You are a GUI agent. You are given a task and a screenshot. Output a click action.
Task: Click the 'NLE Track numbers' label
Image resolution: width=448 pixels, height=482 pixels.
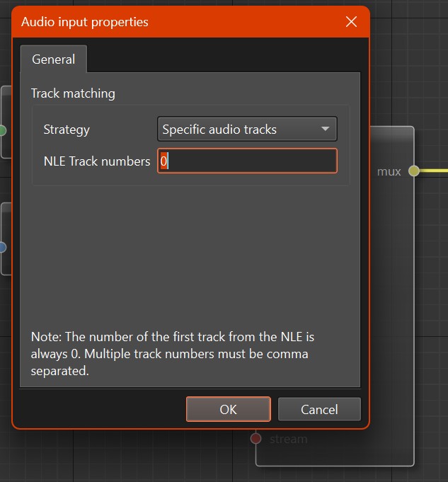(97, 161)
